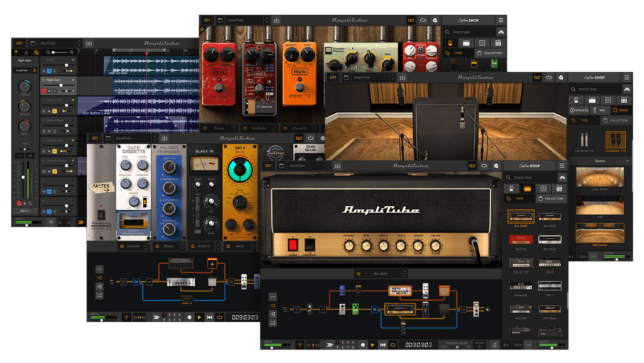Toggle the red power switch on the amp
The image size is (644, 363).
(x=292, y=243)
